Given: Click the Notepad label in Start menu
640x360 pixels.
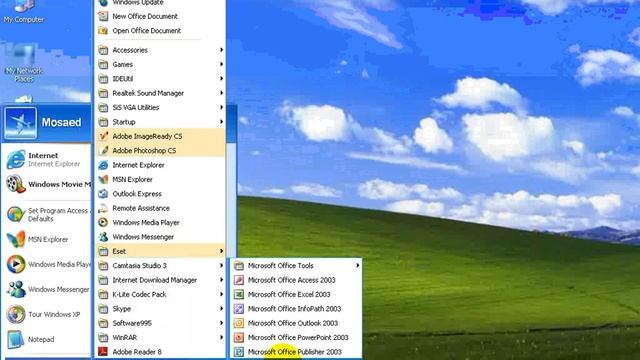Looking at the screenshot, I should (x=41, y=339).
